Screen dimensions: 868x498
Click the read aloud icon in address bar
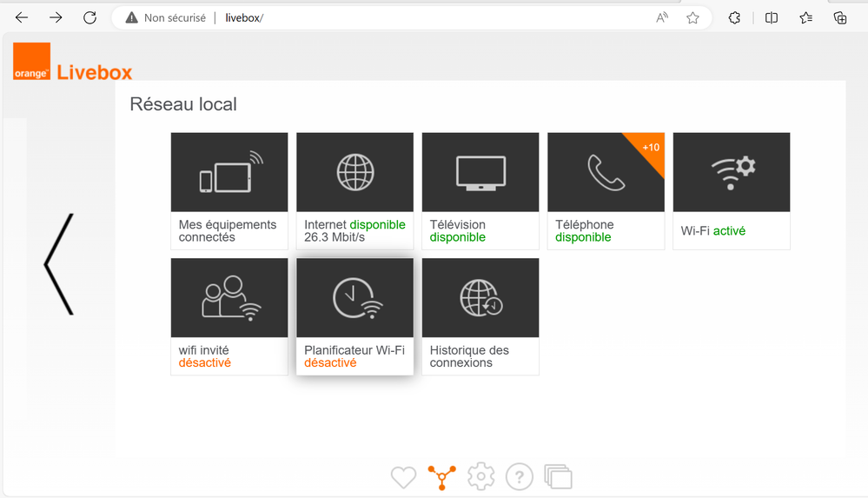(x=662, y=17)
